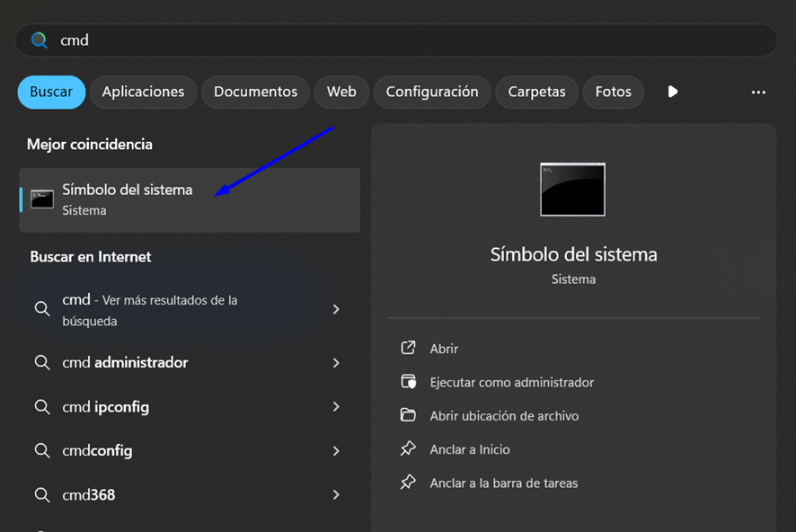
Task: Click the Símbolo del sistema app icon
Action: pyautogui.click(x=41, y=199)
